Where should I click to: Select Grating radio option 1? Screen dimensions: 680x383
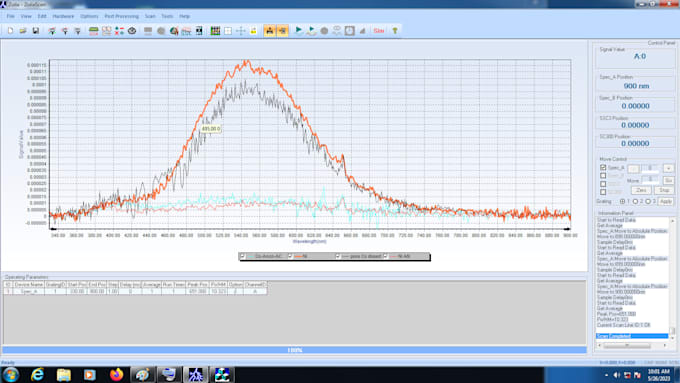point(623,201)
